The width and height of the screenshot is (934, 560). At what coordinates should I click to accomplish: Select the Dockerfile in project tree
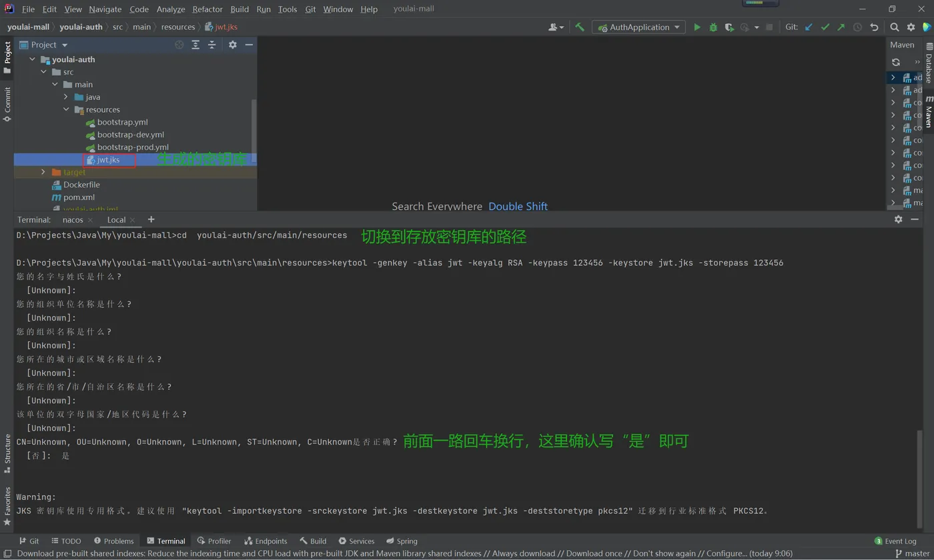click(81, 185)
